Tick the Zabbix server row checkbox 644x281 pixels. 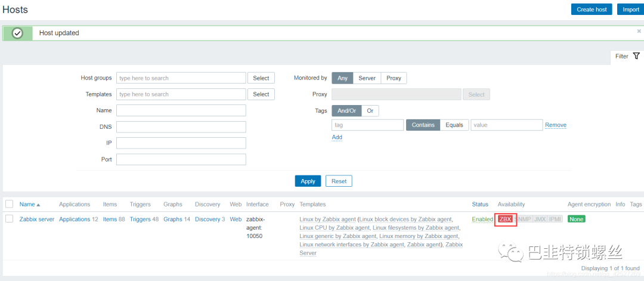point(10,219)
